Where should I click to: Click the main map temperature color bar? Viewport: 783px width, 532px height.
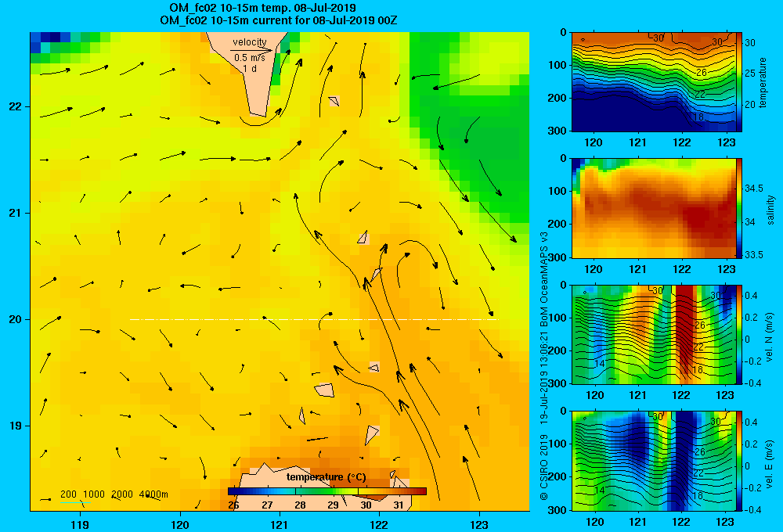point(327,491)
